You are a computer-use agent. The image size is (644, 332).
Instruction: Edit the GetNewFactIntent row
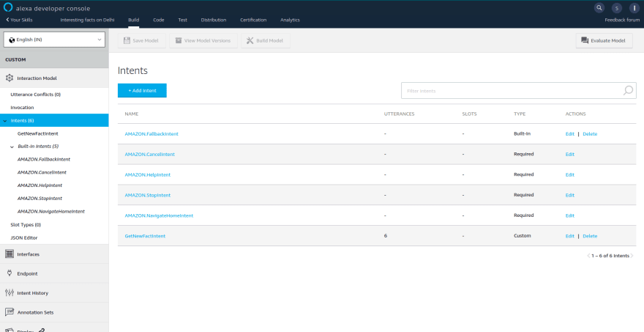coord(569,236)
